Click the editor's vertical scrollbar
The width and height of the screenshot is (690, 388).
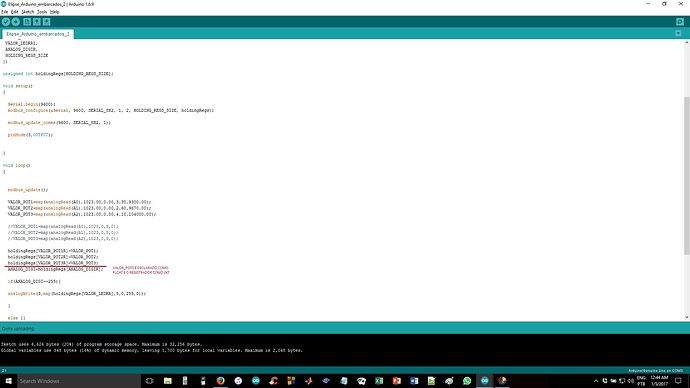click(686, 175)
